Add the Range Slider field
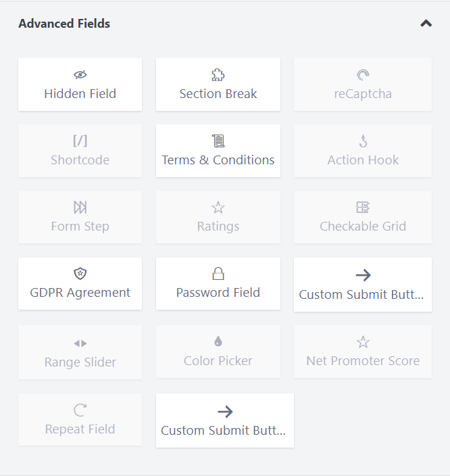 (x=80, y=352)
